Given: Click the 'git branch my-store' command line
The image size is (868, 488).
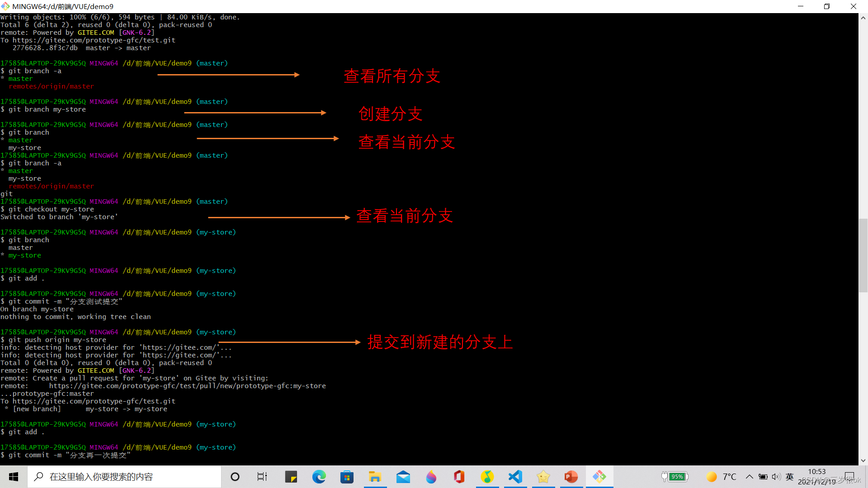Looking at the screenshot, I should (x=43, y=109).
